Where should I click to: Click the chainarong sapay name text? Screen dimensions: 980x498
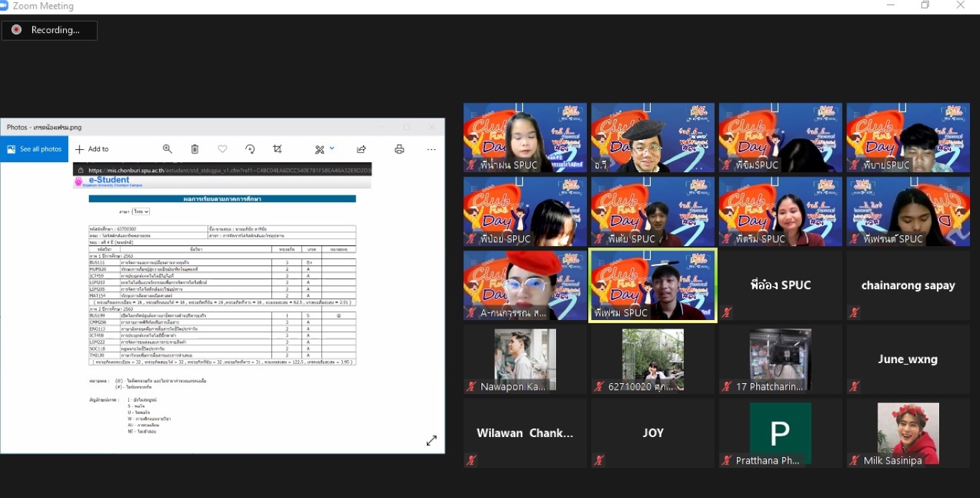point(908,286)
